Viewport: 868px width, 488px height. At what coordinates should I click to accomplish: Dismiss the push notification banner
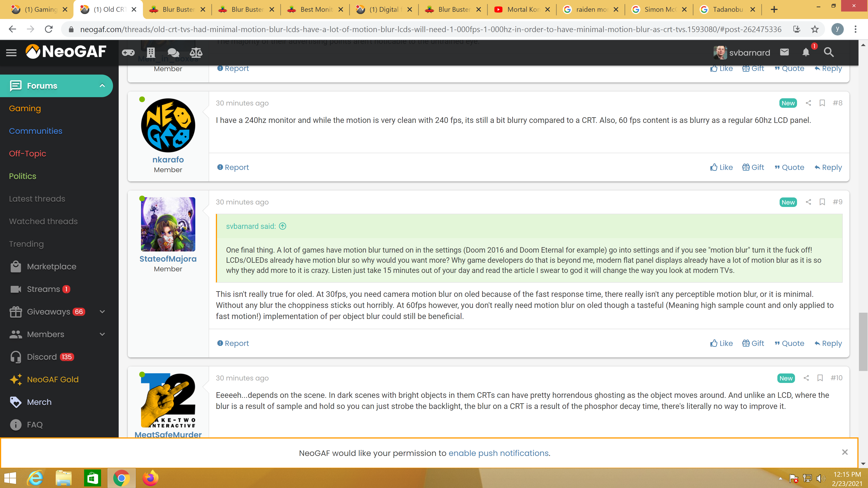[x=844, y=452]
